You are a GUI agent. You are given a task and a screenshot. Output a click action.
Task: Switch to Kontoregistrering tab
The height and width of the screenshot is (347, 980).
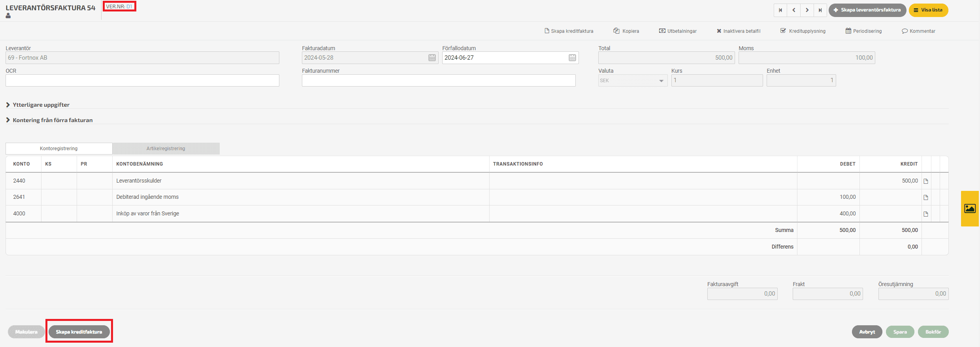(x=59, y=149)
